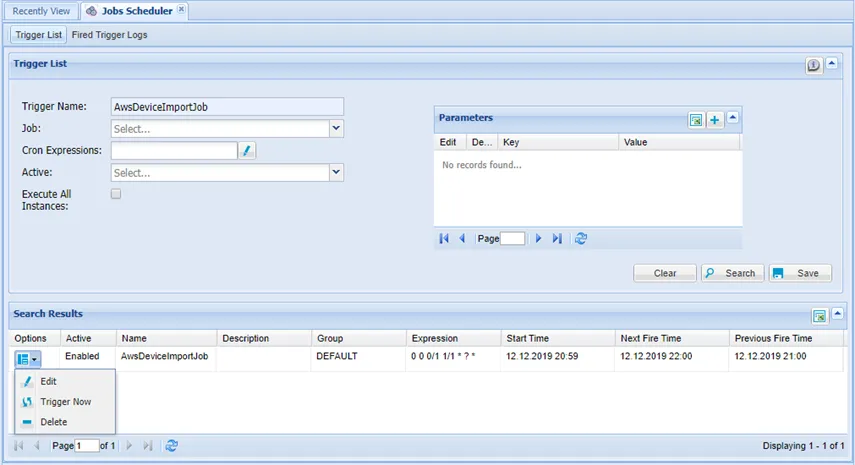Click the Cron Expressions input field
The image size is (855, 465).
pyautogui.click(x=174, y=150)
